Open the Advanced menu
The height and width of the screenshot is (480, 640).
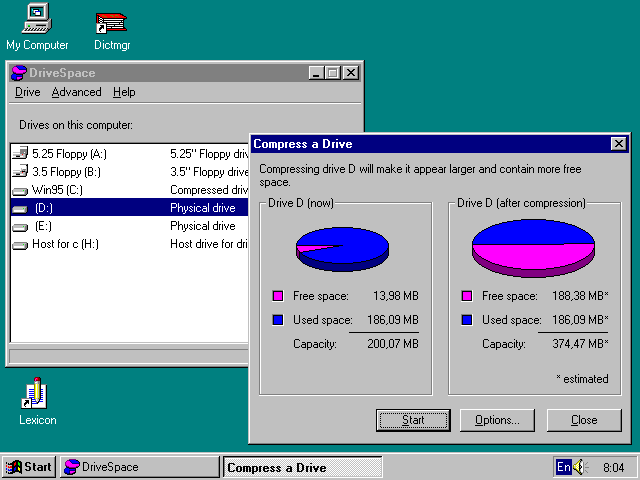[x=76, y=92]
